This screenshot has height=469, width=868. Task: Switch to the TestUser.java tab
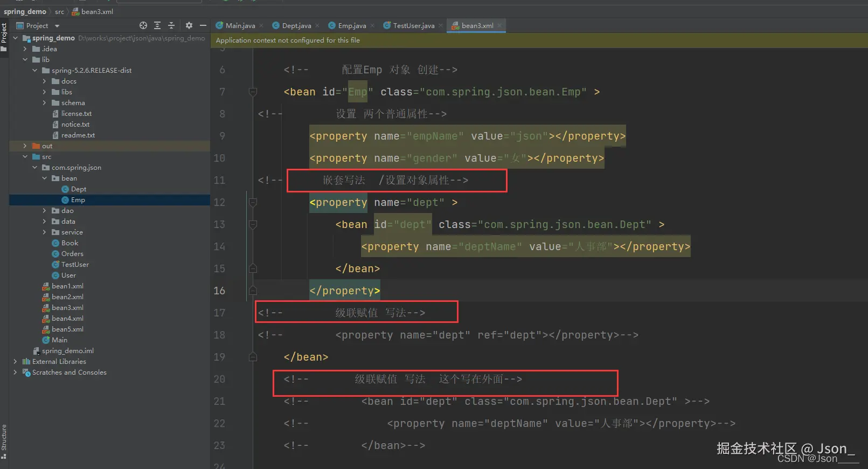point(413,25)
